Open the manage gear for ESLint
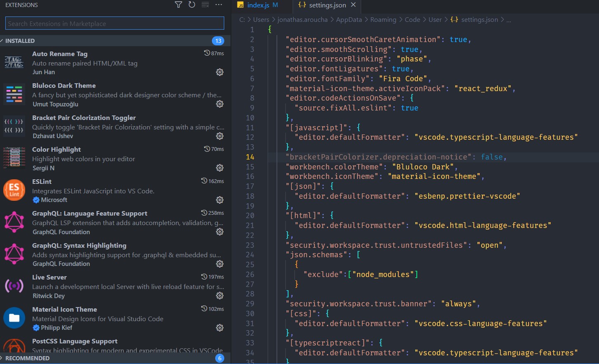This screenshot has height=364, width=599. [220, 200]
